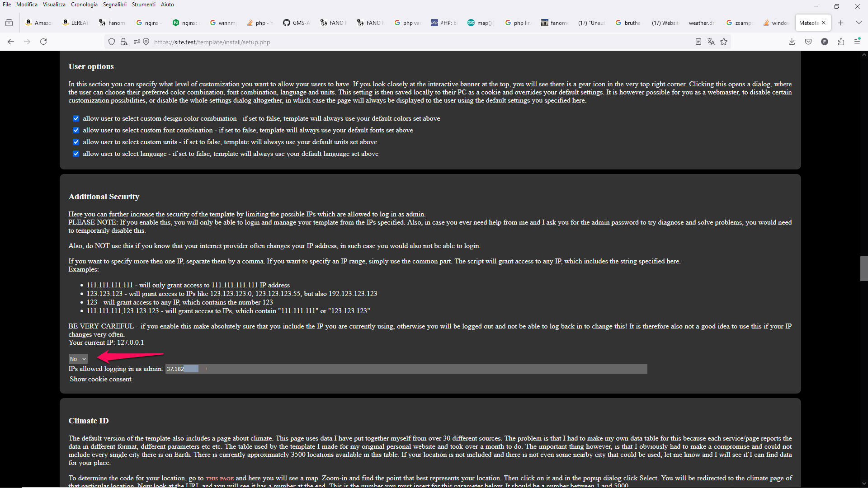Viewport: 868px width, 488px height.
Task: Open the Firefox application hamburger menu
Action: pyautogui.click(x=857, y=42)
